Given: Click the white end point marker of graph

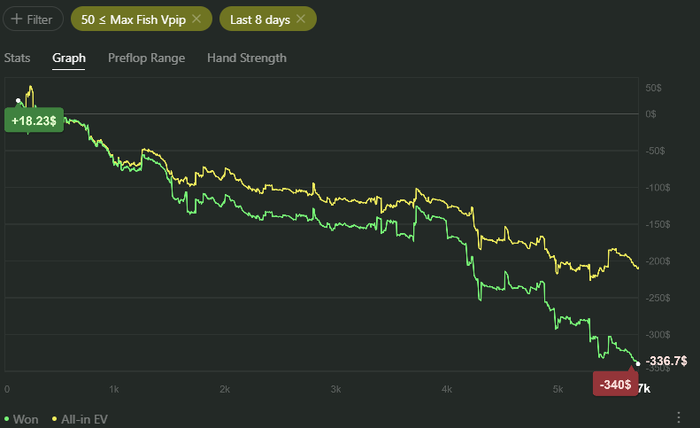Looking at the screenshot, I should coord(638,363).
